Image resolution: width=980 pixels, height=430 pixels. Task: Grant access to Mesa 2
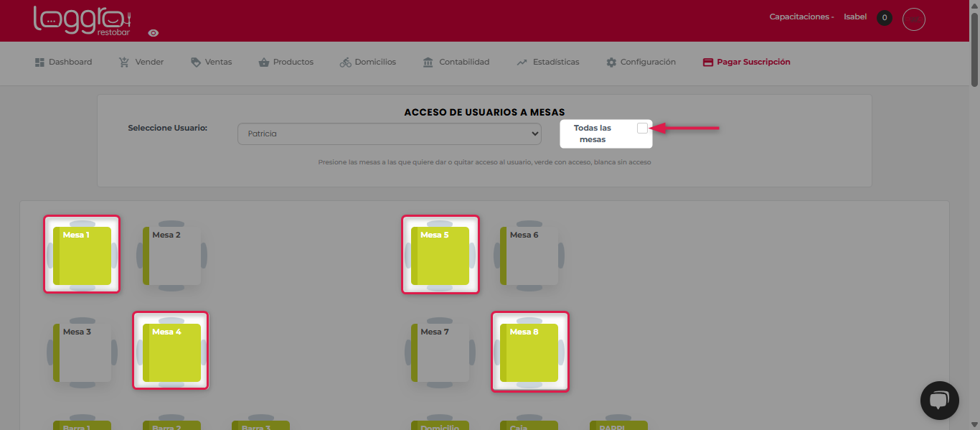click(171, 255)
